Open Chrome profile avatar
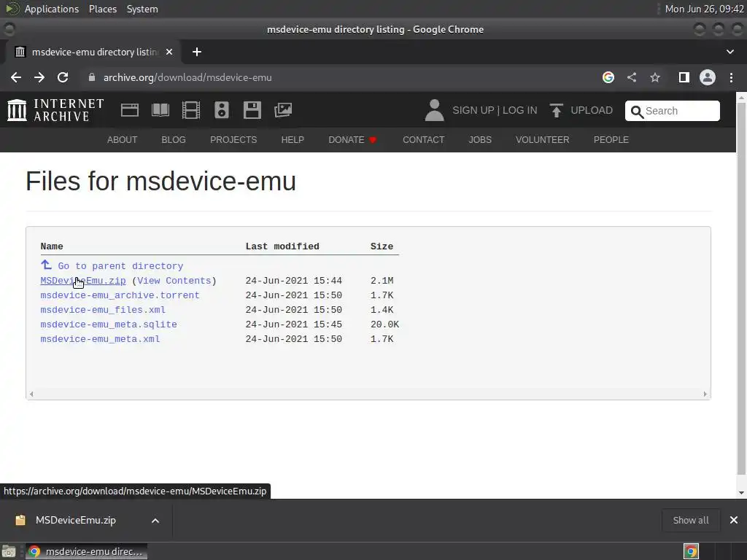The width and height of the screenshot is (747, 560). tap(708, 77)
